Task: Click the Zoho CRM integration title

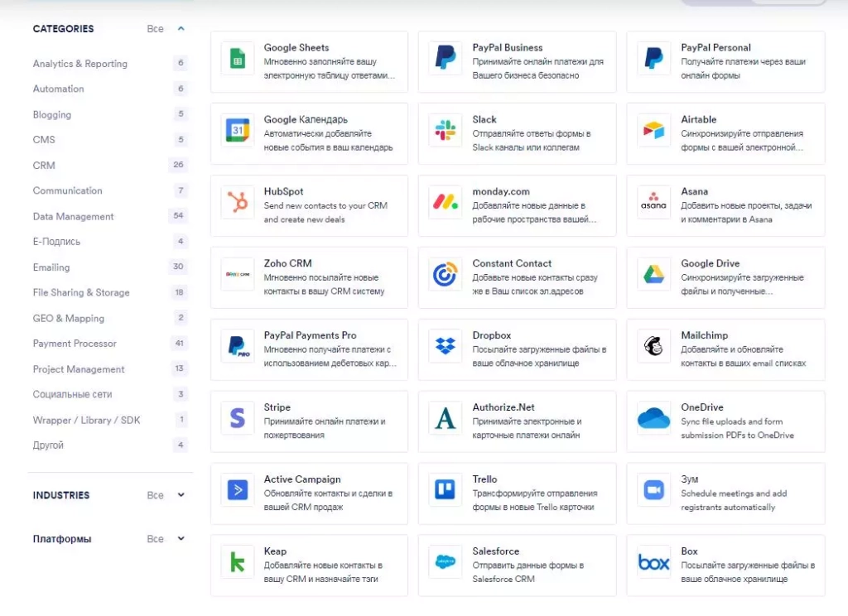Action: [x=287, y=263]
